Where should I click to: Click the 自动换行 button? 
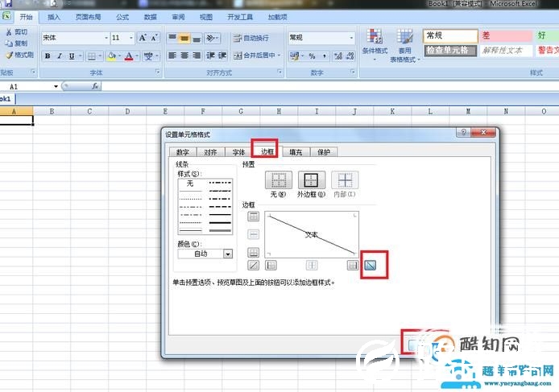point(251,38)
